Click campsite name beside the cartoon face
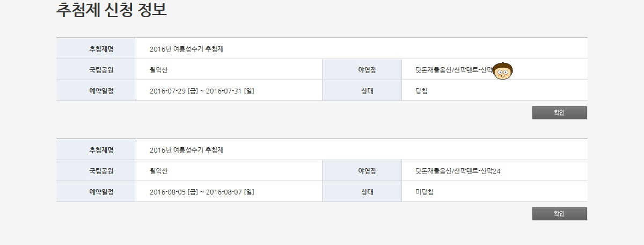This screenshot has width=644, height=245. tap(453, 70)
